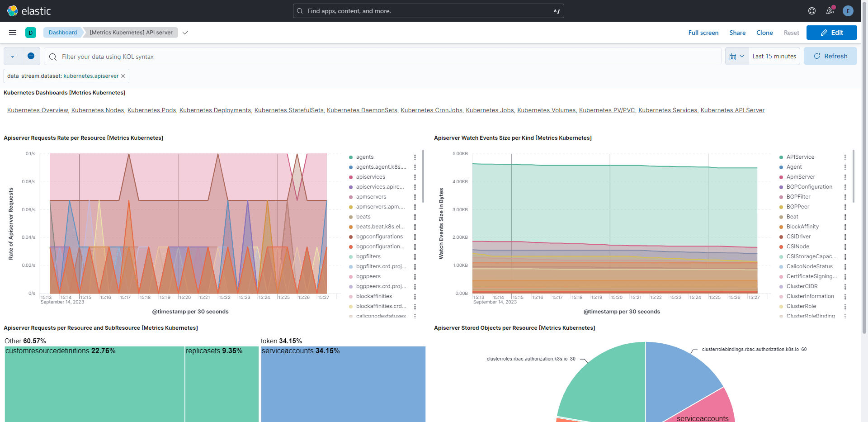868x422 pixels.
Task: Open options for BGPFilter legend item
Action: pyautogui.click(x=845, y=197)
